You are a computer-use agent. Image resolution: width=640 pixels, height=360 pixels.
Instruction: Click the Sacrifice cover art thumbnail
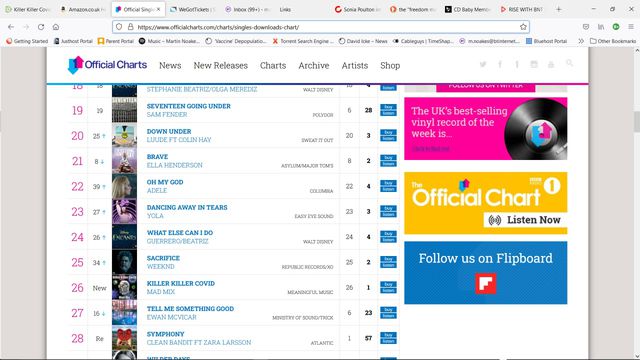pos(124,262)
